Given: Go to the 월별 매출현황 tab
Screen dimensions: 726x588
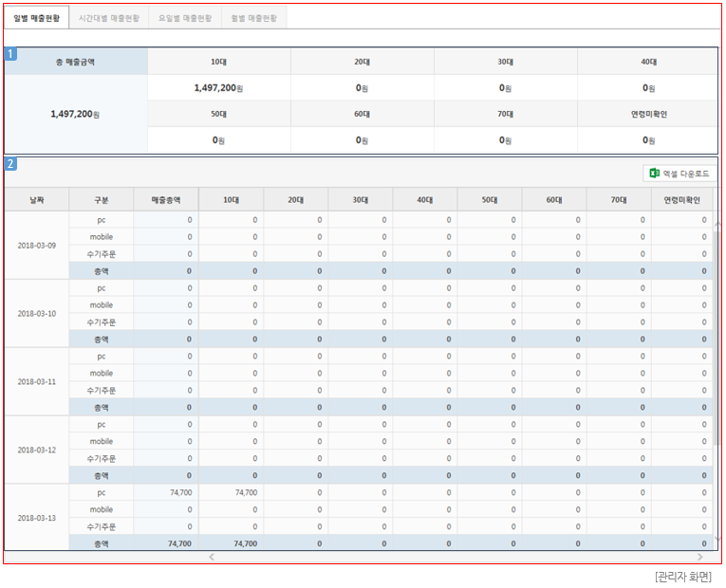Looking at the screenshot, I should point(253,18).
